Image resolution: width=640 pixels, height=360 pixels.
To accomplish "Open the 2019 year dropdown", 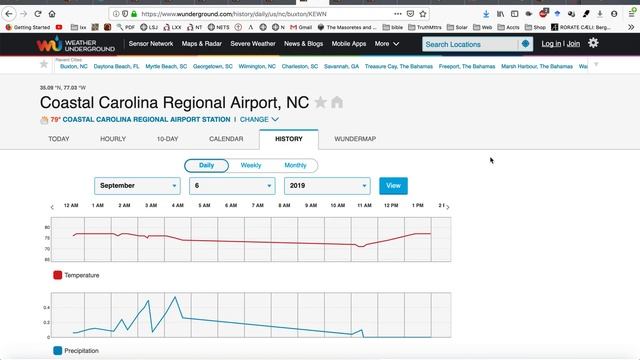I will [327, 186].
